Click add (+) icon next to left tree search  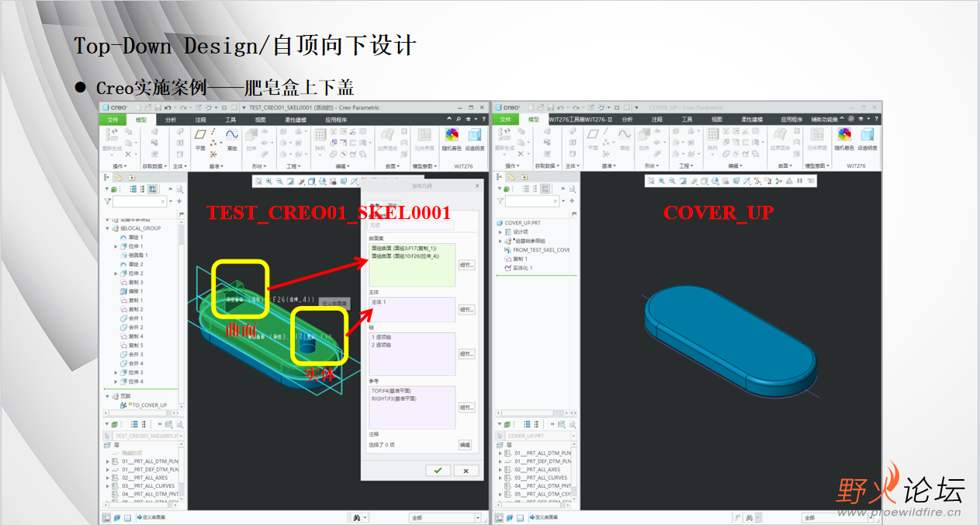pos(181,201)
